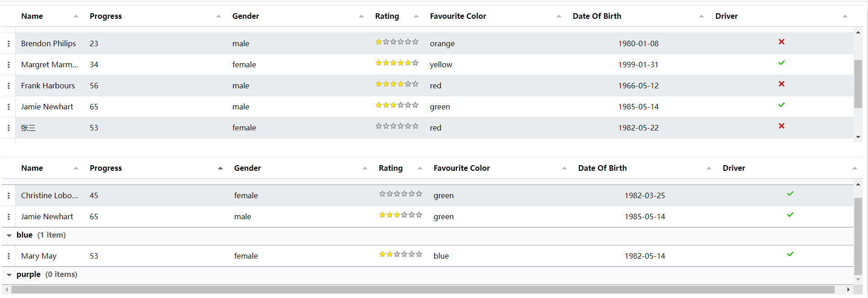Click sort arrow on top Name column
The width and height of the screenshot is (868, 298).
click(76, 16)
